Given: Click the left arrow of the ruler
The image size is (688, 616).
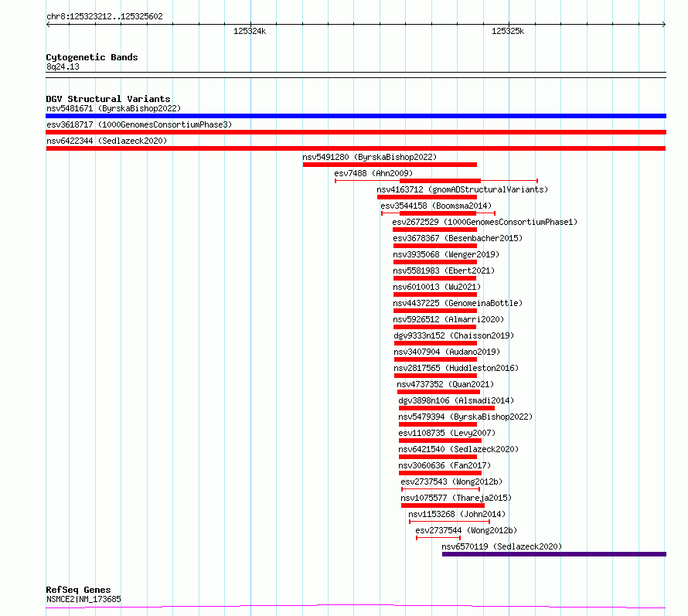Looking at the screenshot, I should pyautogui.click(x=48, y=25).
